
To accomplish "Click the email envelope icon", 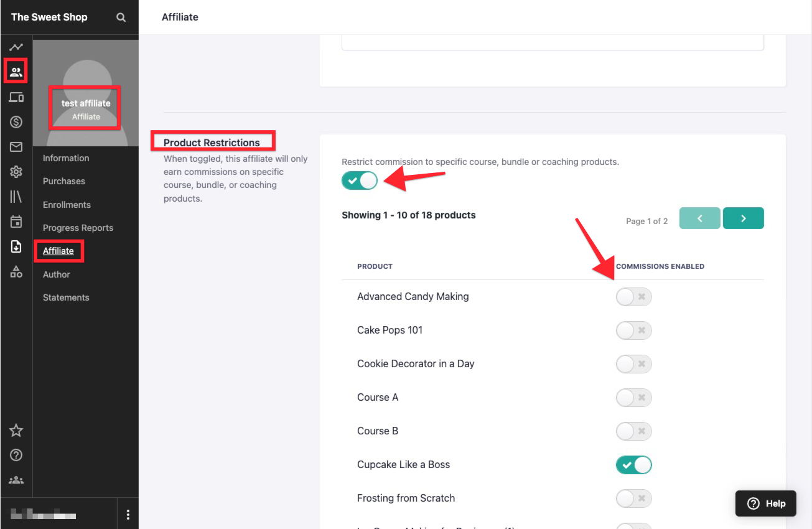I will 16,147.
